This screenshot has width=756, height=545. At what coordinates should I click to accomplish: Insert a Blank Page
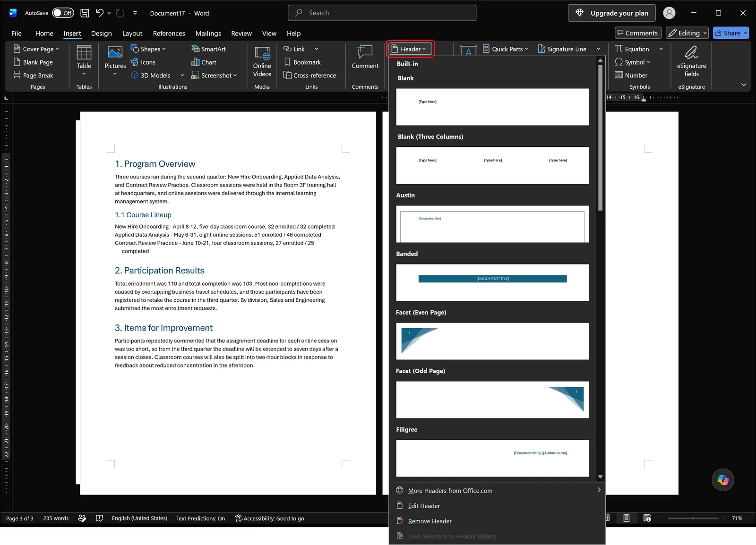[33, 62]
